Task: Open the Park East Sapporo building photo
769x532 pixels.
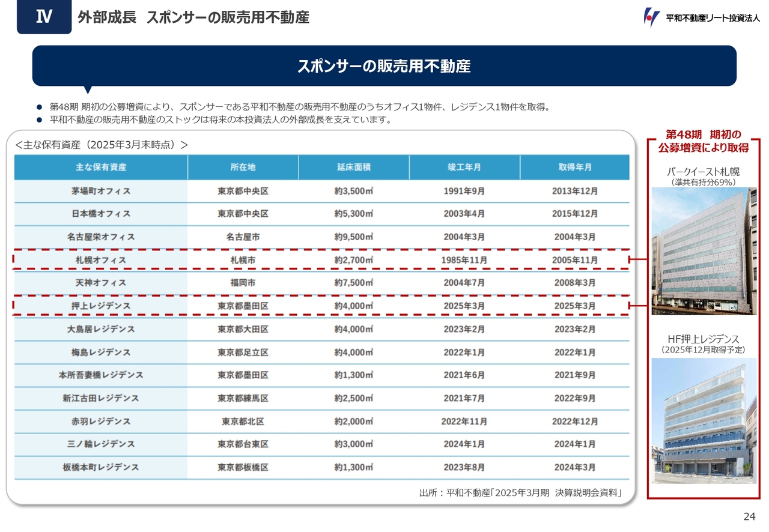Action: point(704,251)
